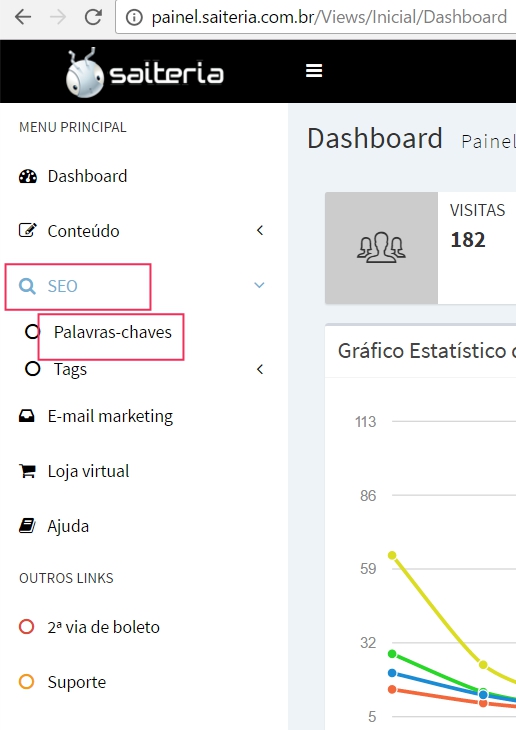Expand the Conteúdo submenu chevron
The height and width of the screenshot is (730, 516).
260,230
